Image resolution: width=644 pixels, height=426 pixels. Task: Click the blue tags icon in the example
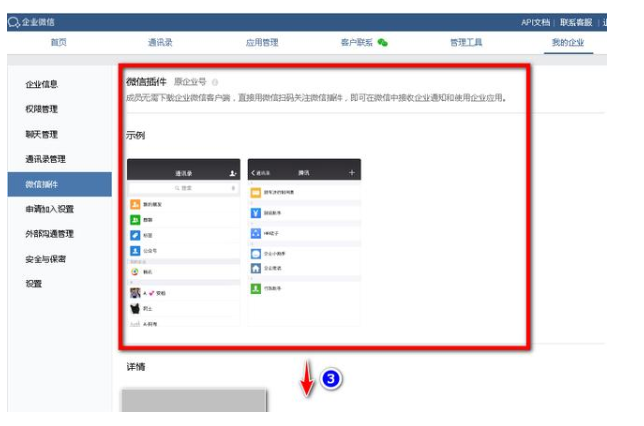135,235
